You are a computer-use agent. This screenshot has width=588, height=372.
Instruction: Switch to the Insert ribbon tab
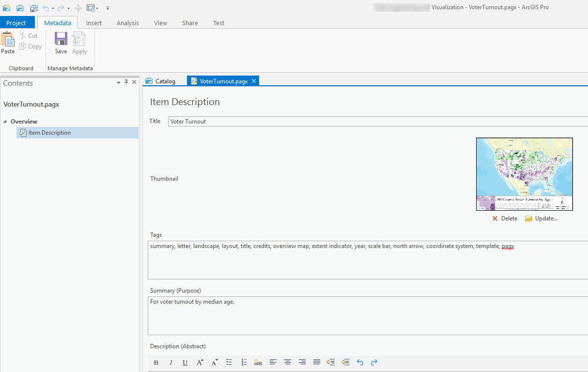click(94, 23)
